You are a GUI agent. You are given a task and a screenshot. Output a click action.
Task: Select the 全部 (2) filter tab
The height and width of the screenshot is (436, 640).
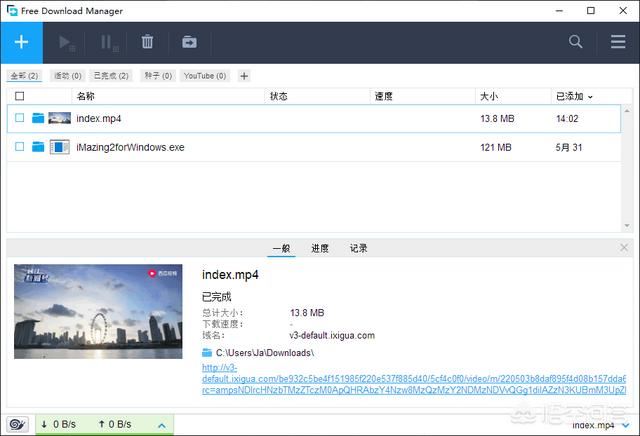click(x=24, y=76)
